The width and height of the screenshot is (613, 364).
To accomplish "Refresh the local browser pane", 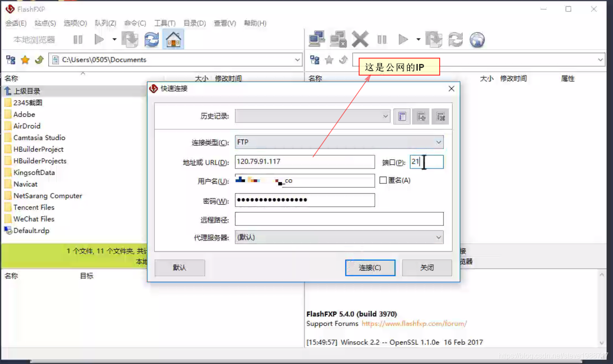I will (x=152, y=40).
